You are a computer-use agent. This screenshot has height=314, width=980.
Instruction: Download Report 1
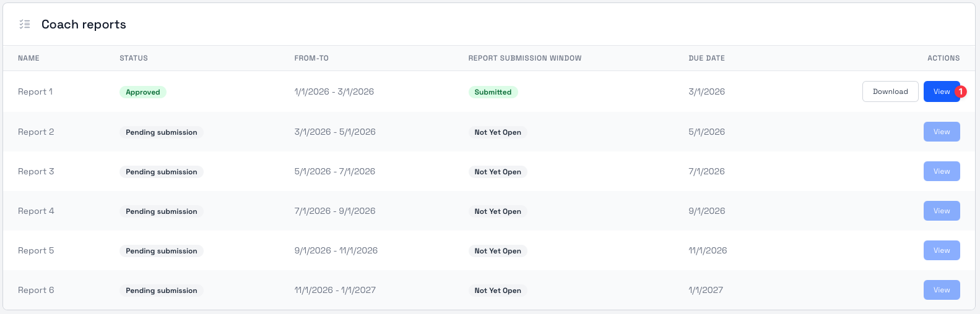point(890,91)
